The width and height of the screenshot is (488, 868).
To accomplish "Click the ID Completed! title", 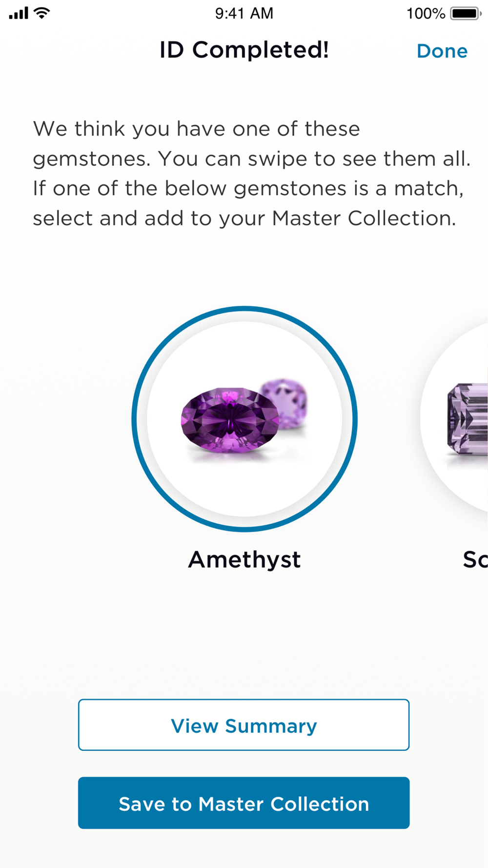I will (x=244, y=50).
